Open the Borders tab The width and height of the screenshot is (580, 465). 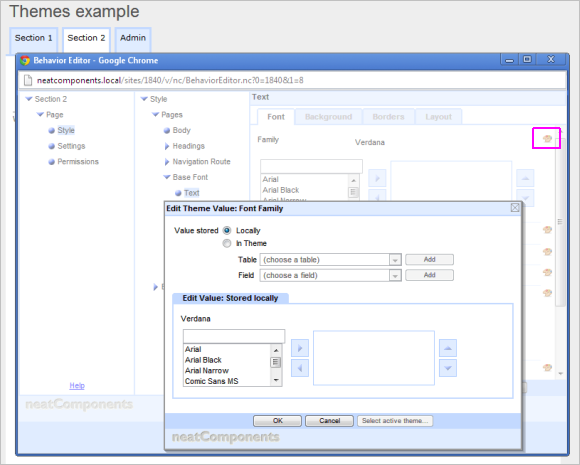[388, 117]
